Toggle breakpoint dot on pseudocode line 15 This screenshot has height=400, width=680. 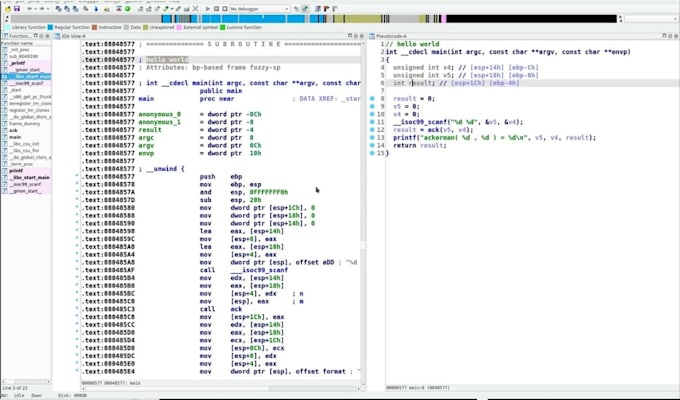tap(372, 153)
